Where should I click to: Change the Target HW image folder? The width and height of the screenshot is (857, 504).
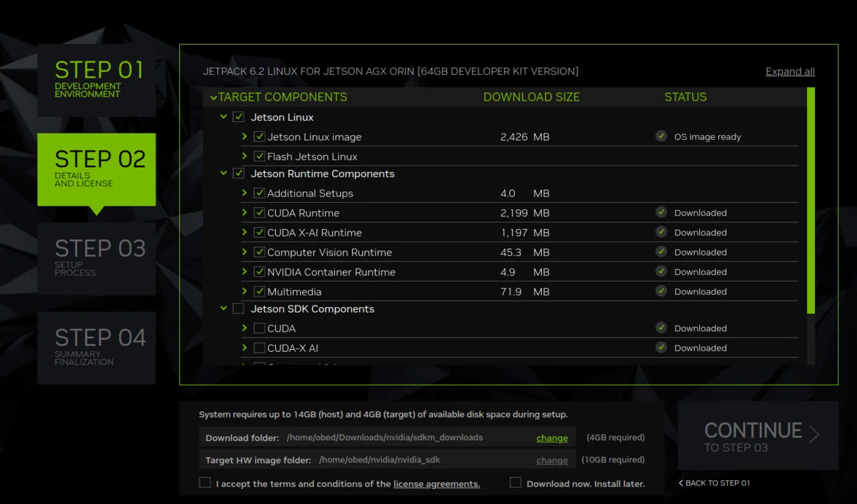coord(552,460)
